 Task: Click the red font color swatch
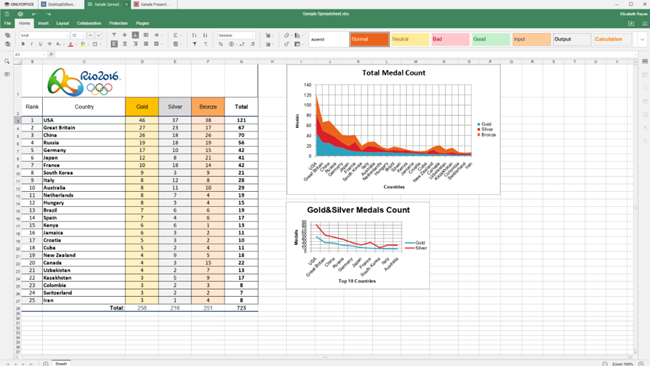[x=70, y=44]
